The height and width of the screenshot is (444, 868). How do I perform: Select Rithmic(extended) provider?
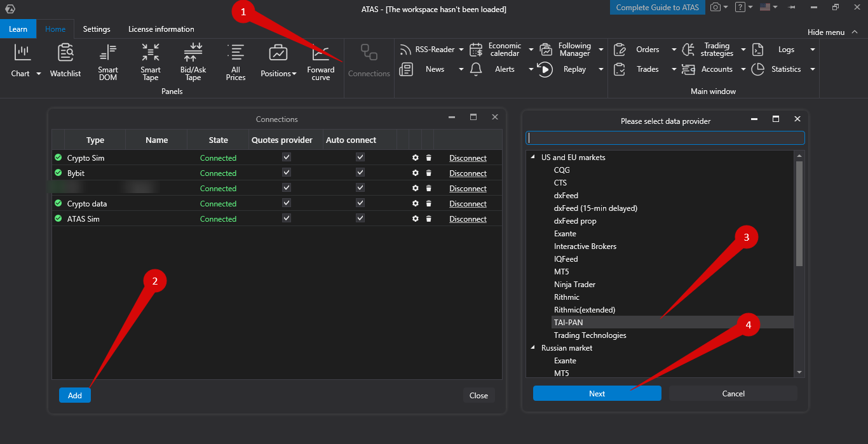(585, 310)
